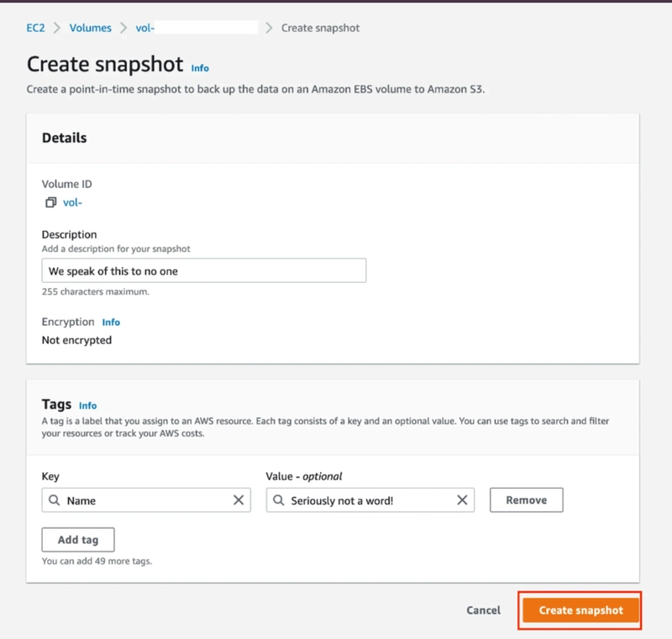
Task: Open the vol- breadcrumb link
Action: (145, 28)
